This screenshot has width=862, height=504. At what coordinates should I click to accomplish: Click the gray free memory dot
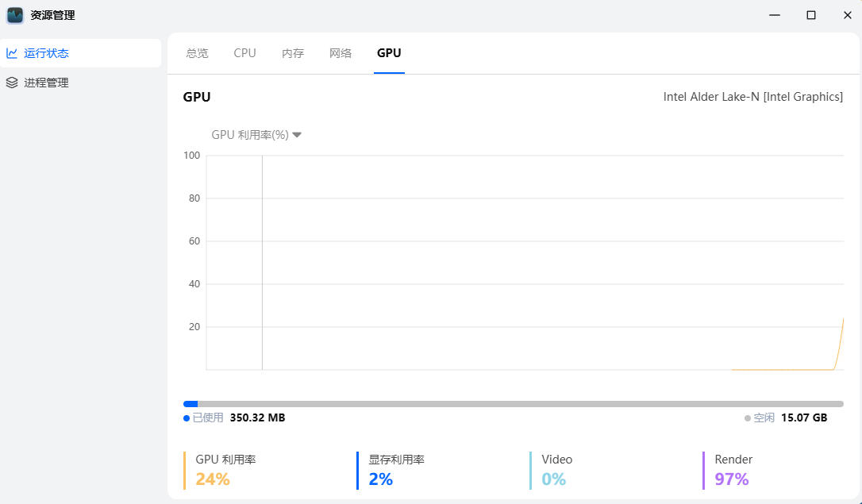(x=748, y=418)
